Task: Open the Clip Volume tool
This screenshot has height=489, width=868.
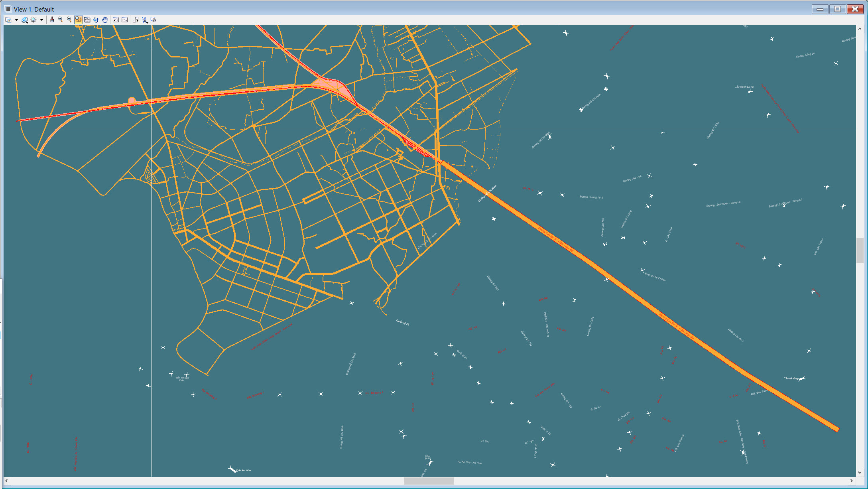Action: click(x=145, y=20)
